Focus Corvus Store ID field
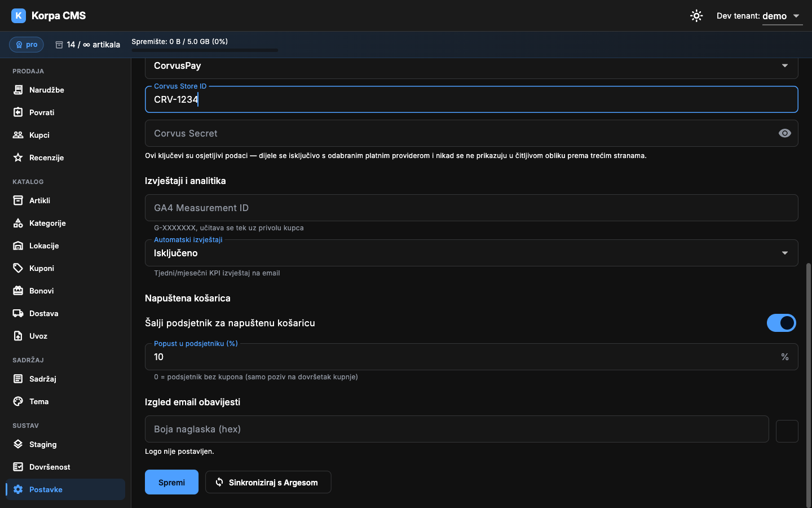The height and width of the screenshot is (508, 812). (471, 99)
